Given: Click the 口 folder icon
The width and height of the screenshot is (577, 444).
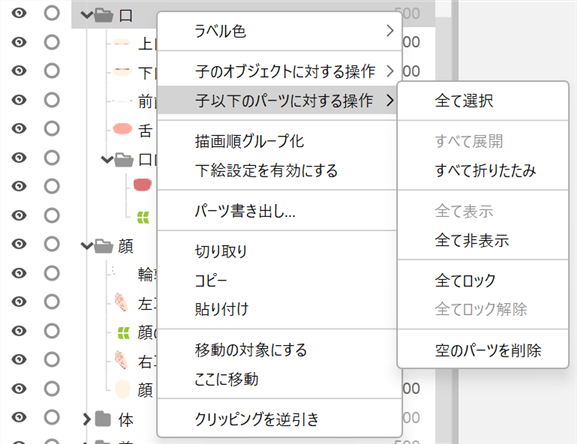Looking at the screenshot, I should [x=103, y=15].
